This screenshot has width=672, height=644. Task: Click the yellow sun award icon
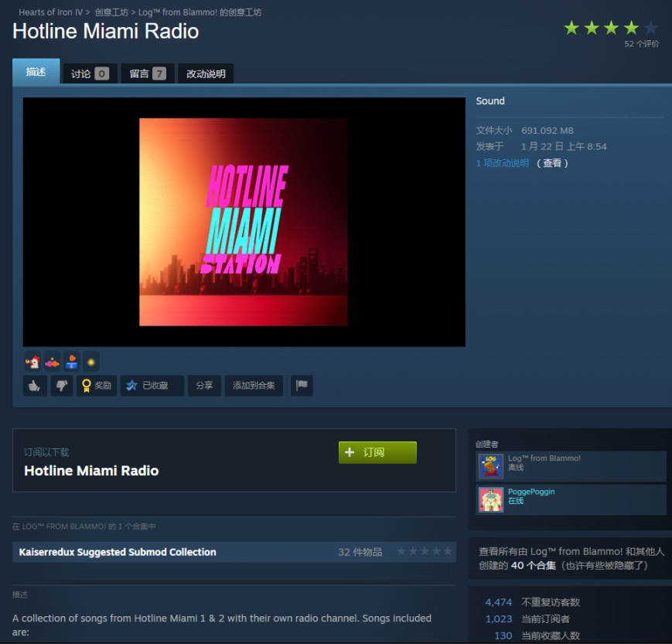coord(90,363)
